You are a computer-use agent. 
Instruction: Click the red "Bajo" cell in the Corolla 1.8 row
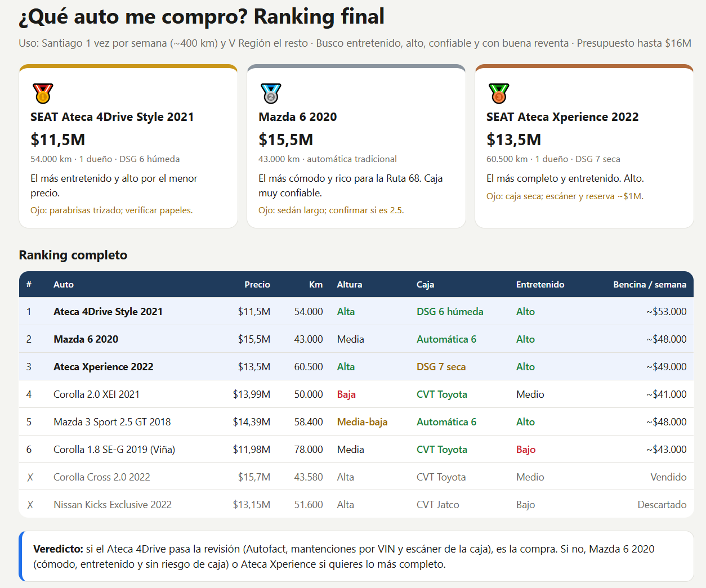point(526,450)
